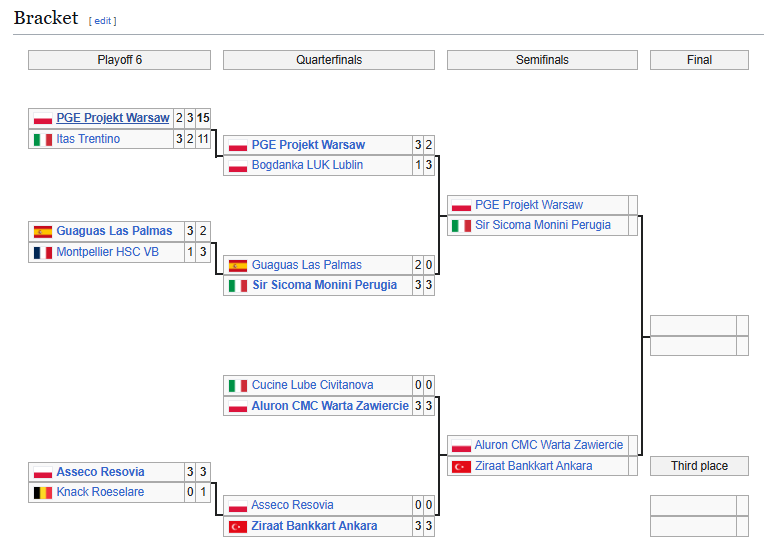Click the Quarterfinals column header

tap(329, 60)
